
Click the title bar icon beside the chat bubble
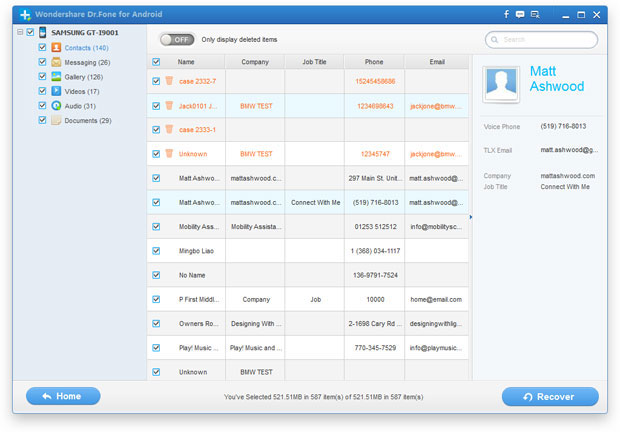(x=535, y=15)
